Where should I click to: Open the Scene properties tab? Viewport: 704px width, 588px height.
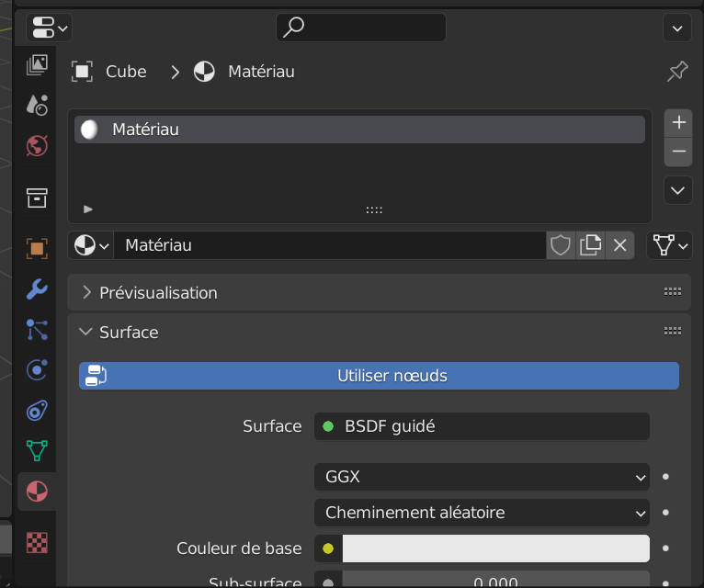pyautogui.click(x=37, y=105)
